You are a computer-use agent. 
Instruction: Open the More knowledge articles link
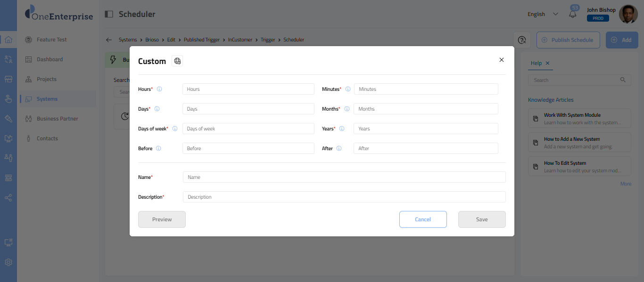tap(626, 184)
